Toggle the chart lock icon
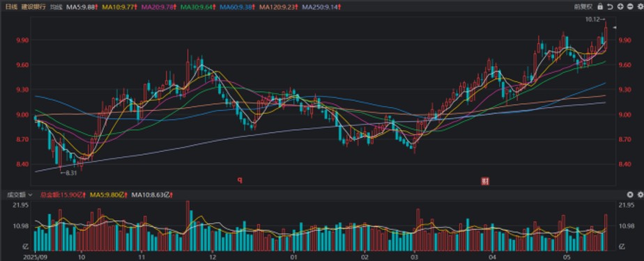This screenshot has height=261, width=644. point(600,6)
